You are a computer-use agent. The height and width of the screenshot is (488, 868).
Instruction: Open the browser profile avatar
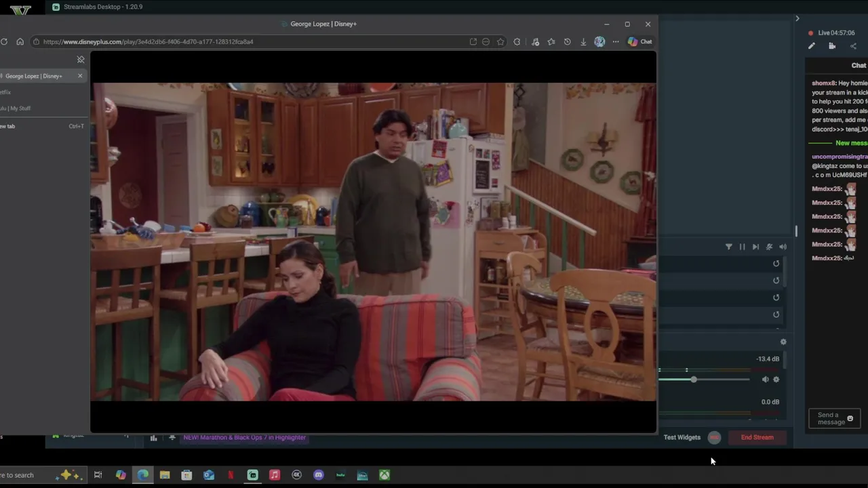click(x=599, y=41)
